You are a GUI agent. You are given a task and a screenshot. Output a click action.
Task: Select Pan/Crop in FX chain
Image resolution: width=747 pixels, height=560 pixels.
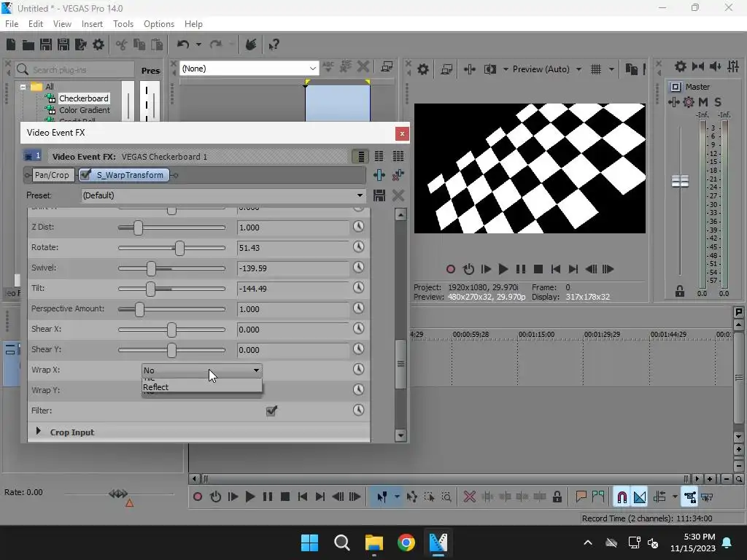(x=52, y=175)
